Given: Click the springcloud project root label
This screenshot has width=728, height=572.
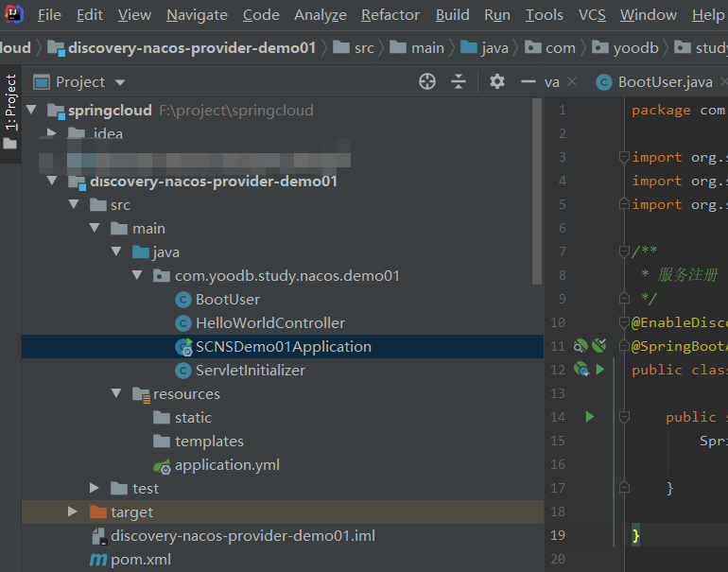Looking at the screenshot, I should (110, 111).
